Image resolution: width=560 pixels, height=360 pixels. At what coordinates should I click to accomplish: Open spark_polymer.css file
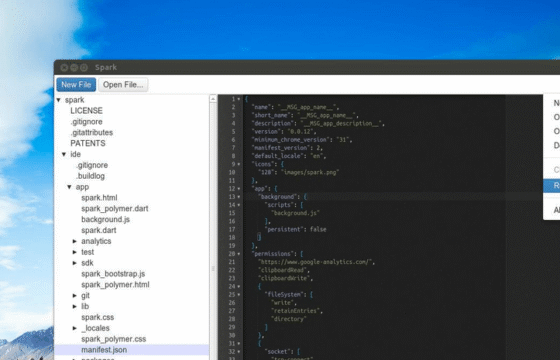114,339
